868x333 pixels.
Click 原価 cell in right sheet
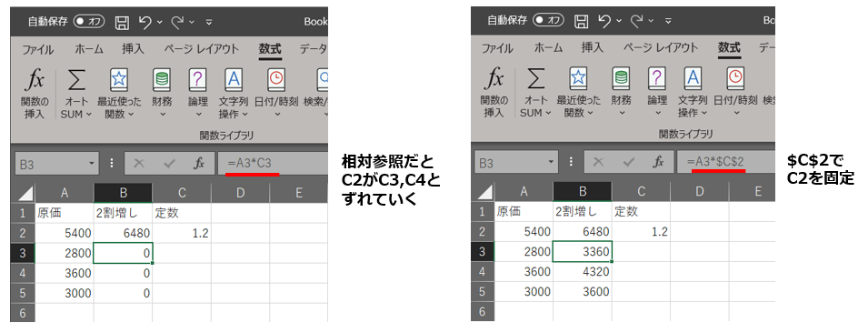(524, 211)
